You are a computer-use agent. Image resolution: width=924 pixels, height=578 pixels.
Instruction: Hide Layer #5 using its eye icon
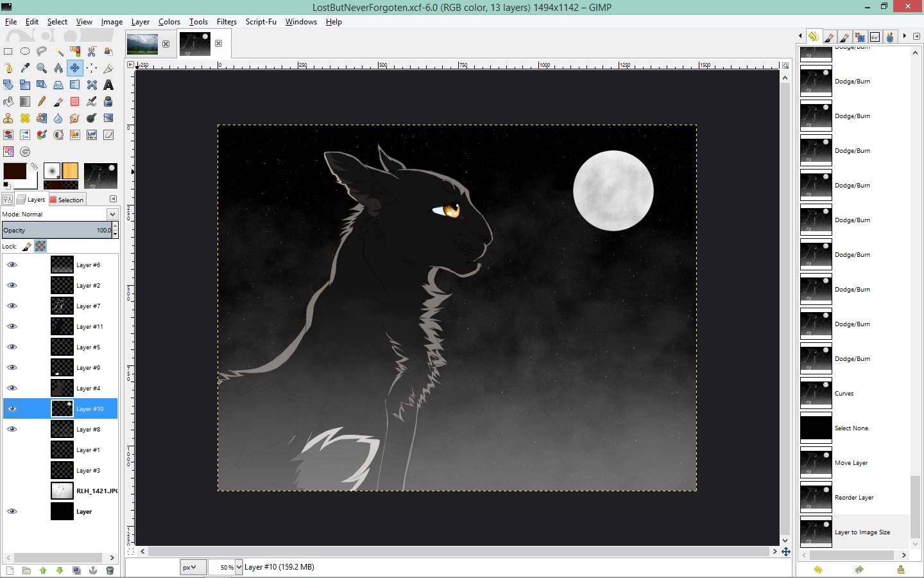point(12,347)
